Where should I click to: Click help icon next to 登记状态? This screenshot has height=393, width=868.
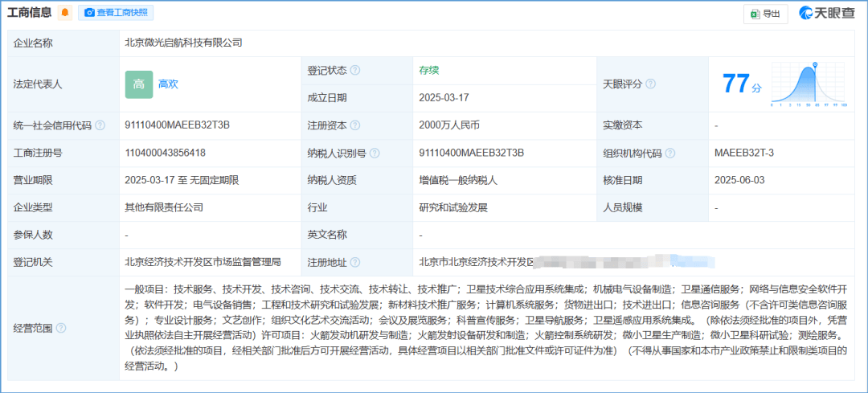point(354,71)
